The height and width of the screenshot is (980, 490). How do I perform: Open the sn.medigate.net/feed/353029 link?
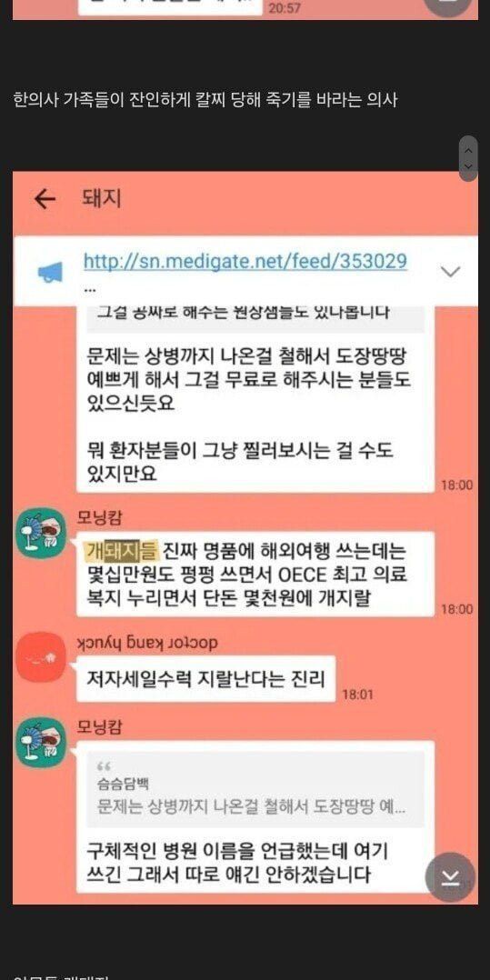[x=245, y=261]
